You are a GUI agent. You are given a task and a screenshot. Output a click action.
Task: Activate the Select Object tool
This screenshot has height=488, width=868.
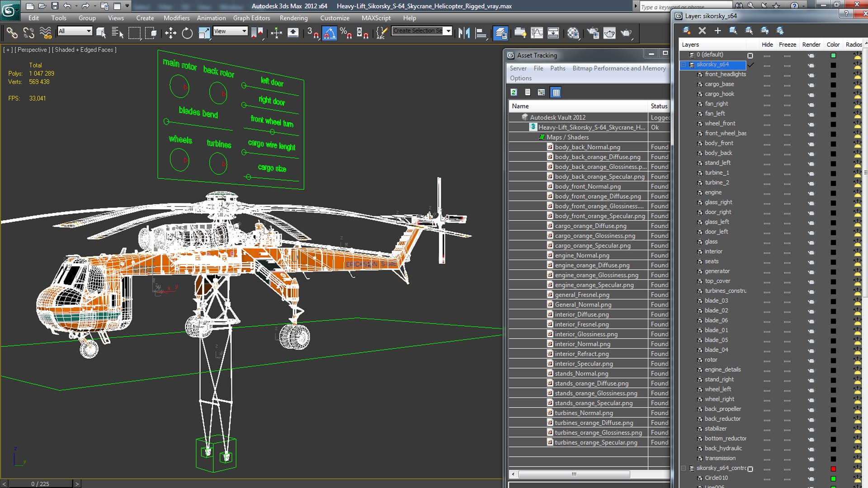(x=101, y=33)
